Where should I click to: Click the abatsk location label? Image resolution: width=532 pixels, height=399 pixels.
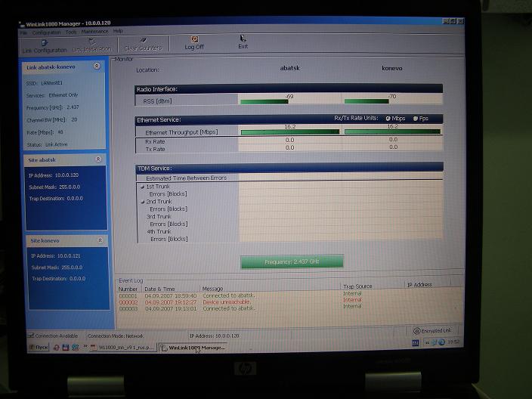click(x=289, y=68)
